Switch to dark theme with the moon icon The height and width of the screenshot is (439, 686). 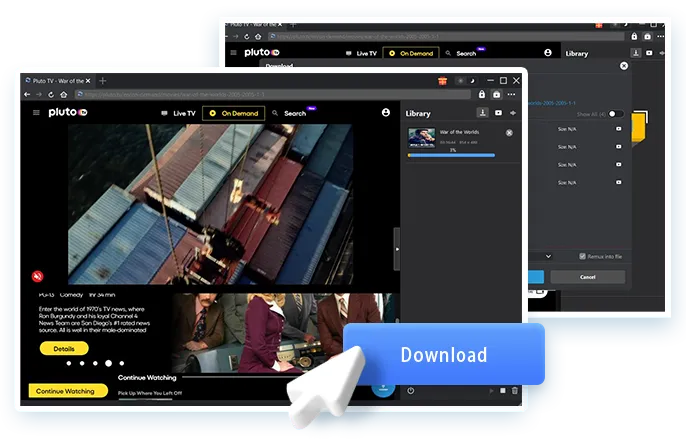[472, 81]
